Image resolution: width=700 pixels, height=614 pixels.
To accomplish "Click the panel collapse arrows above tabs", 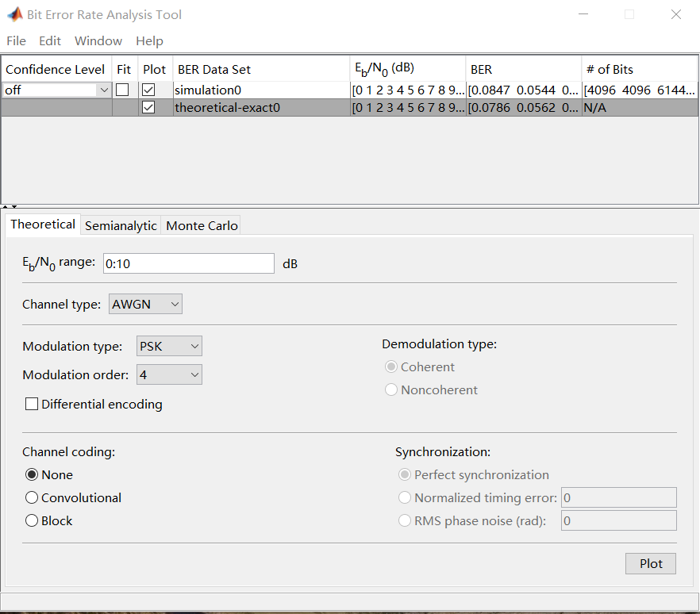I will [x=10, y=207].
